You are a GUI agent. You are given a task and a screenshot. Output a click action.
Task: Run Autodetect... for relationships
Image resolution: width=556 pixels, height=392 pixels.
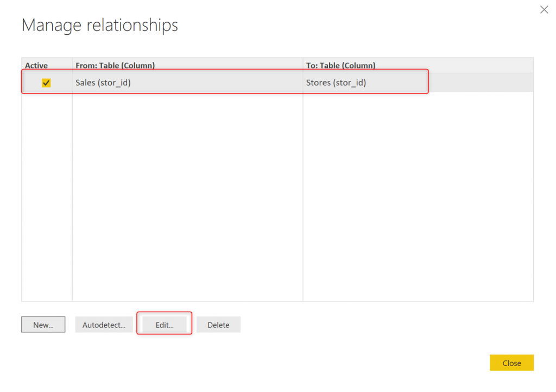(104, 325)
